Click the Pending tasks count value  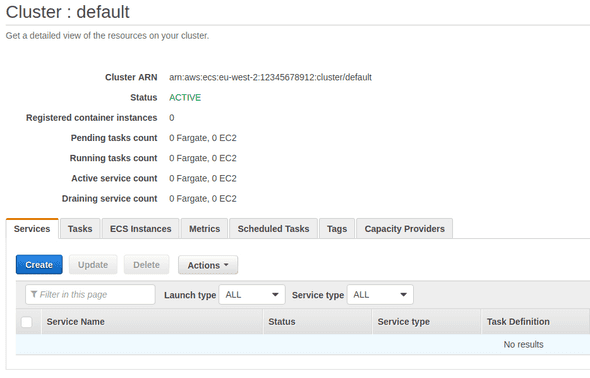[203, 138]
